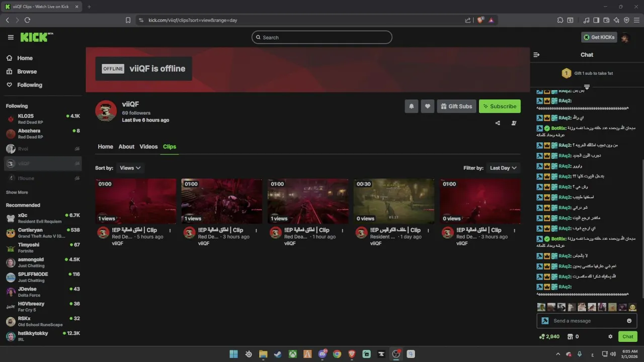
Task: Open Steam from taskbar
Action: [x=278, y=354]
